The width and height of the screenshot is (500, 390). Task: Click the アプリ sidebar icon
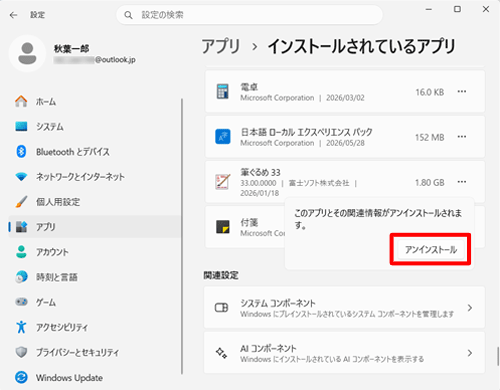click(21, 227)
